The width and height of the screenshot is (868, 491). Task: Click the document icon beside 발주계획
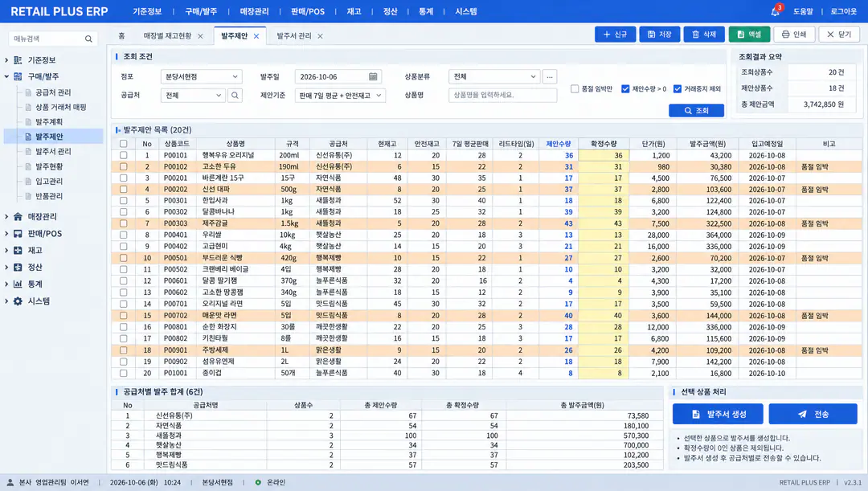pos(28,122)
